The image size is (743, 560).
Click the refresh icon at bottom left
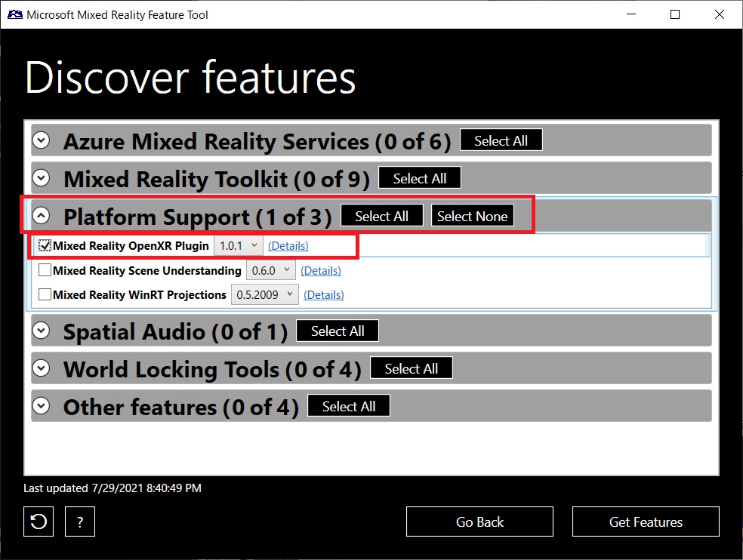(38, 522)
